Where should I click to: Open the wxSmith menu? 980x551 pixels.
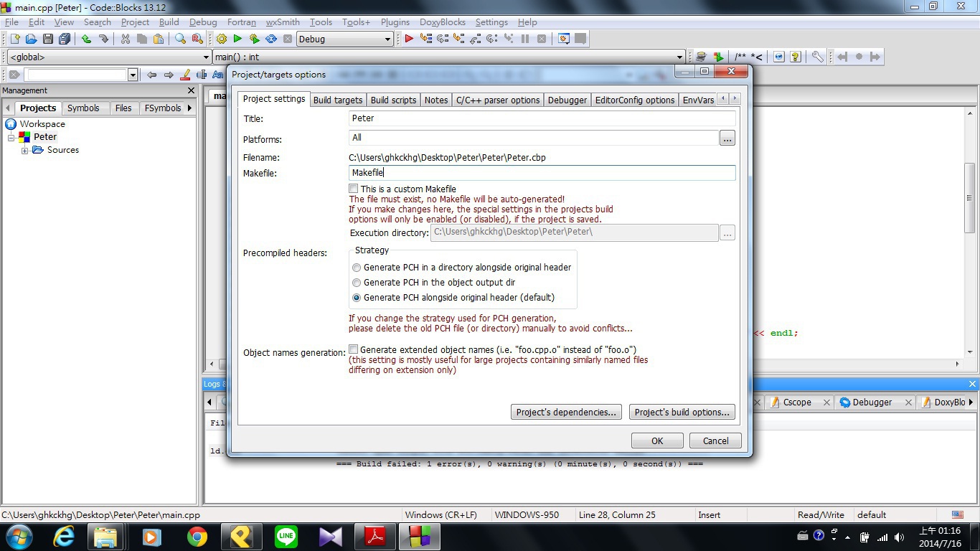pos(283,22)
